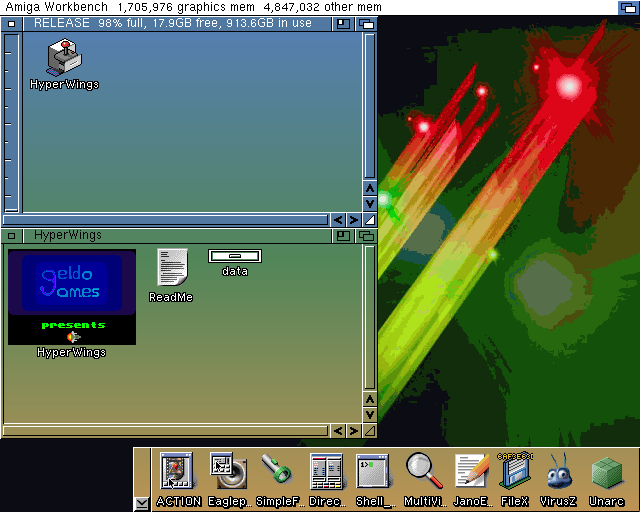Launch FileX hex editor icon in dock
Image resolution: width=640 pixels, height=512 pixels.
pyautogui.click(x=515, y=479)
